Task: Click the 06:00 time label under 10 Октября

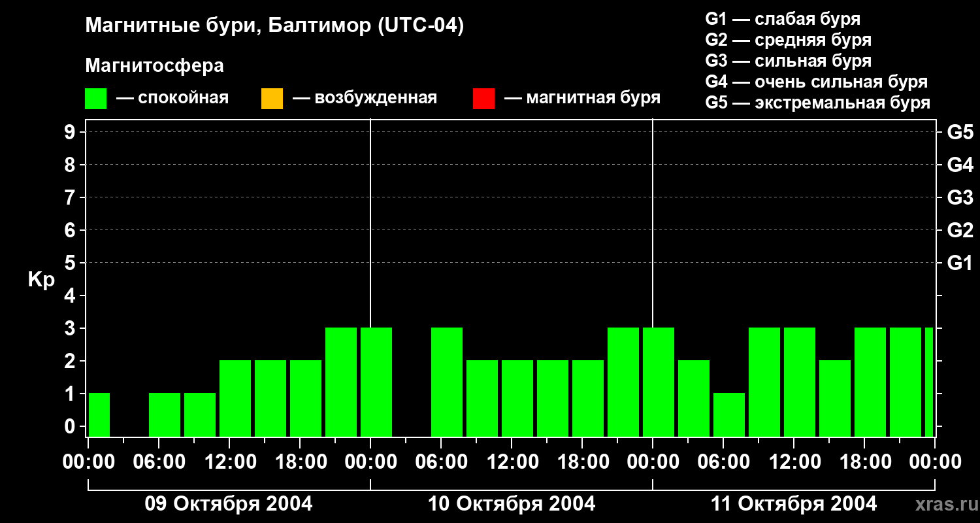Action: coord(441,462)
